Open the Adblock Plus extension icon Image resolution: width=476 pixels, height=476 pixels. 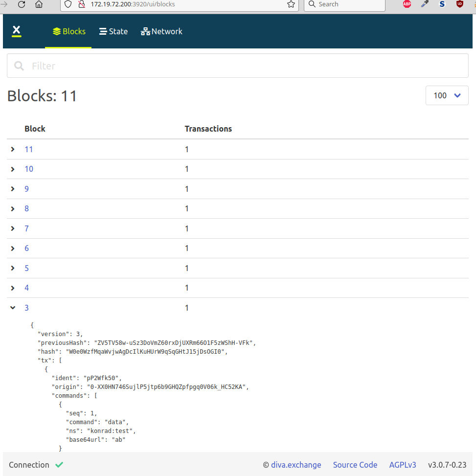pos(407,4)
